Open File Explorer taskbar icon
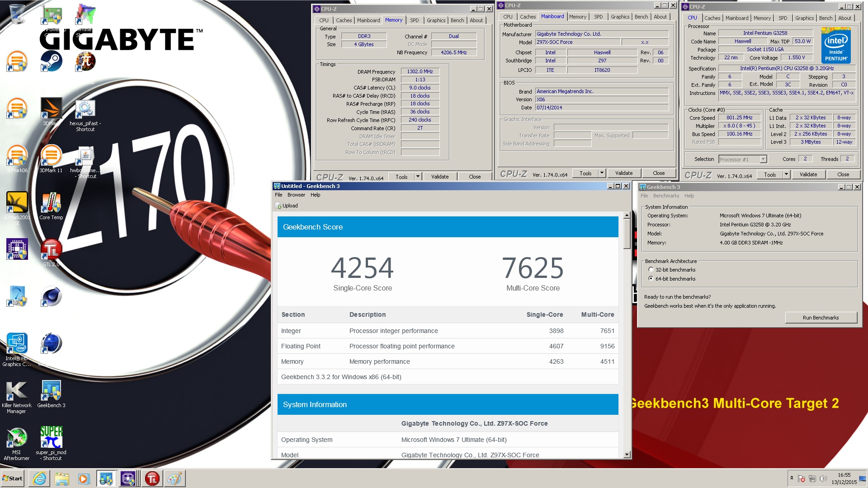 tap(62, 479)
